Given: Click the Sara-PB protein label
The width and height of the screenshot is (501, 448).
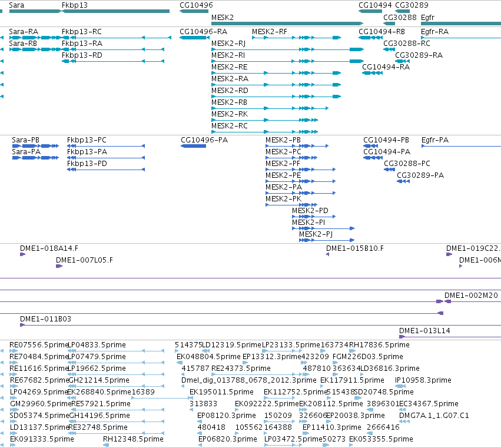Looking at the screenshot, I should click(x=25, y=140).
